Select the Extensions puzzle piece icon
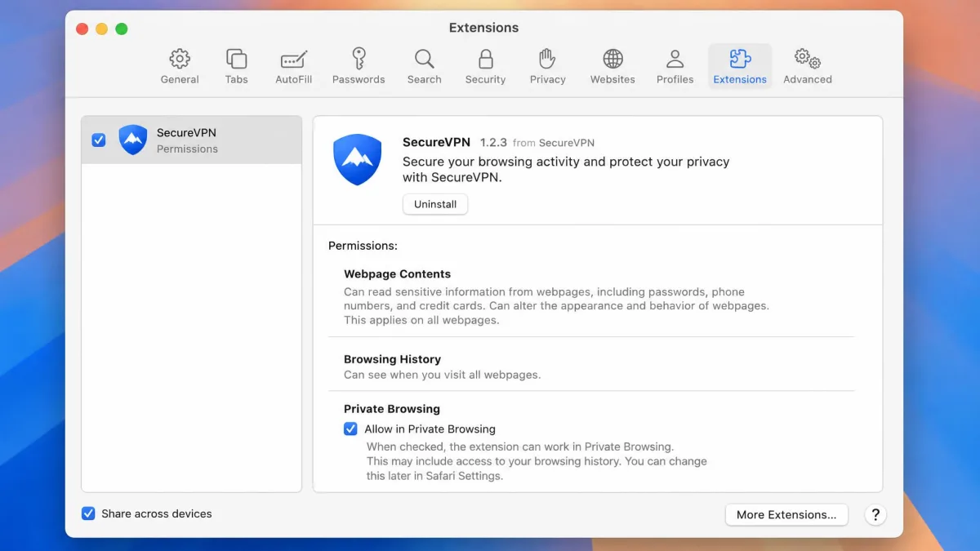Viewport: 980px width, 551px height. click(740, 59)
